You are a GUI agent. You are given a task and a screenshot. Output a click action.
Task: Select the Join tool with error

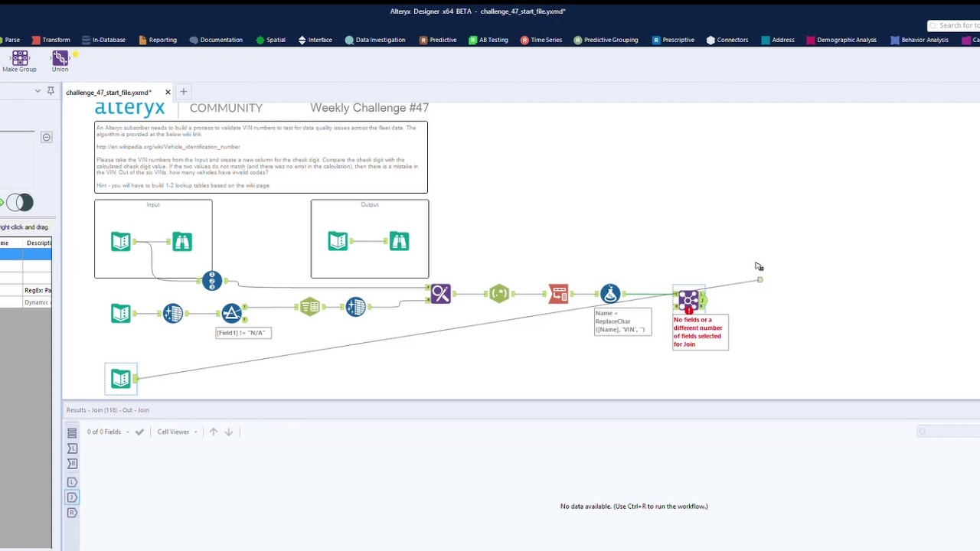pyautogui.click(x=688, y=299)
